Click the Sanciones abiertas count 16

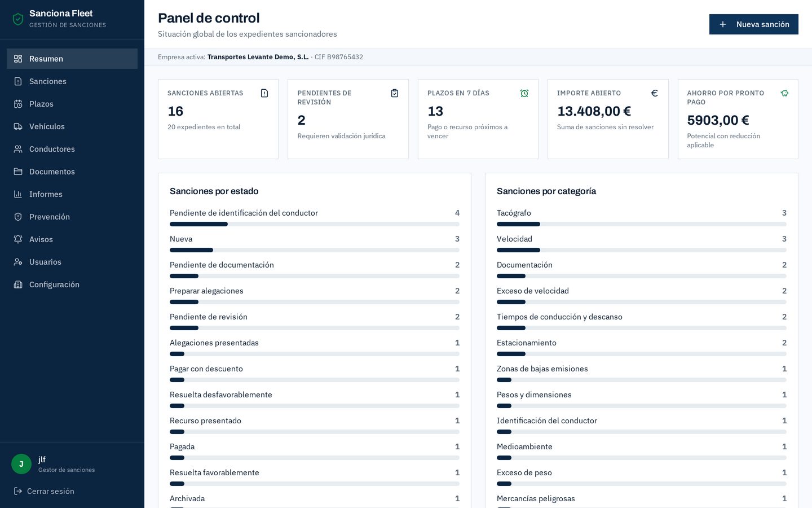tap(175, 111)
